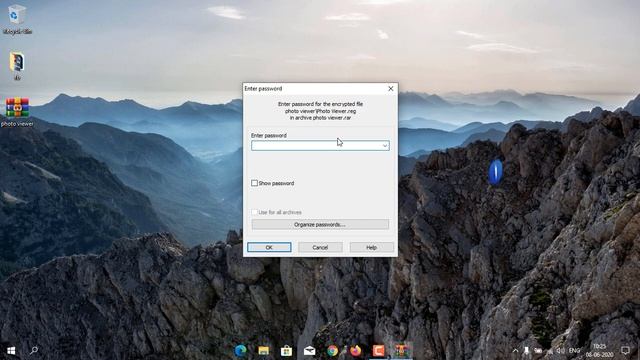Close the Enter password dialog
The image size is (640, 360).
coord(391,89)
